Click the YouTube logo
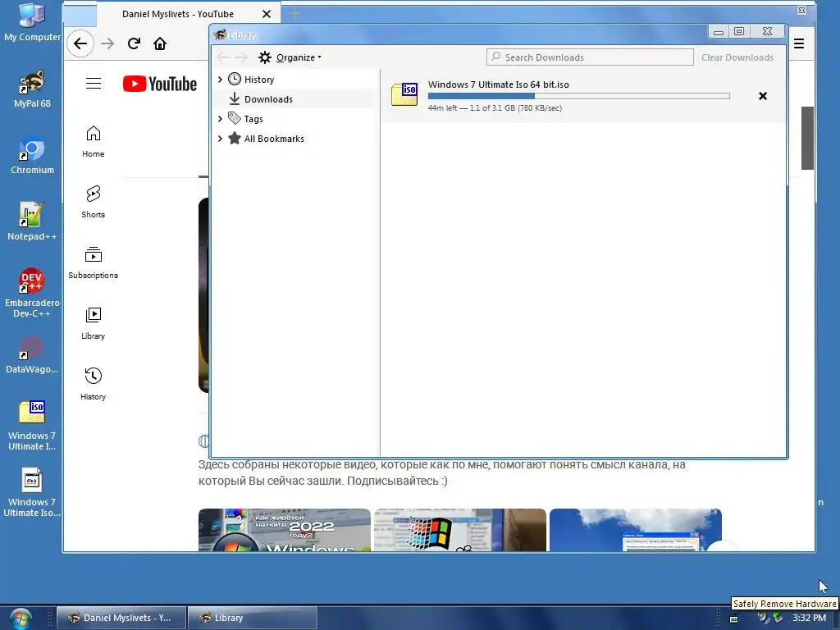 click(160, 84)
